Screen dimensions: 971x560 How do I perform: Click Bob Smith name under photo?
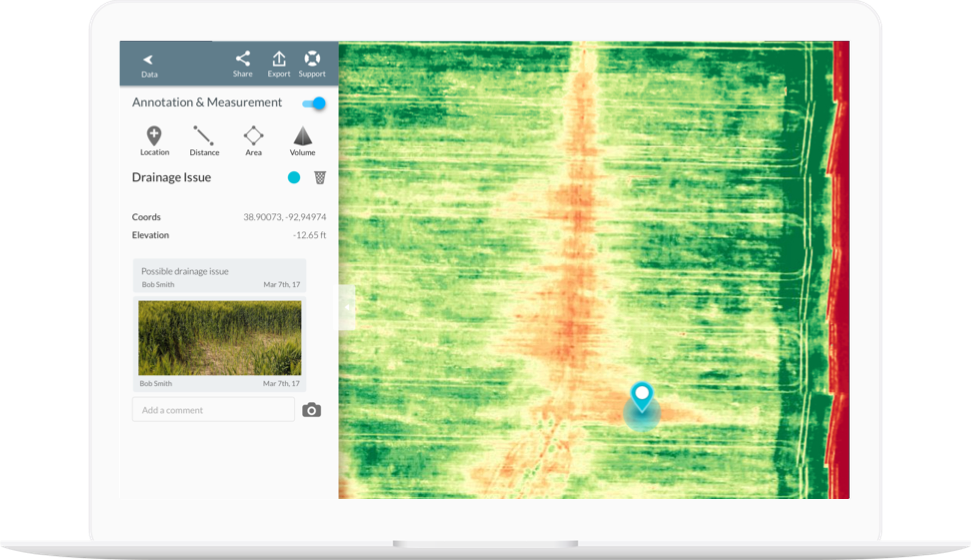tap(156, 383)
